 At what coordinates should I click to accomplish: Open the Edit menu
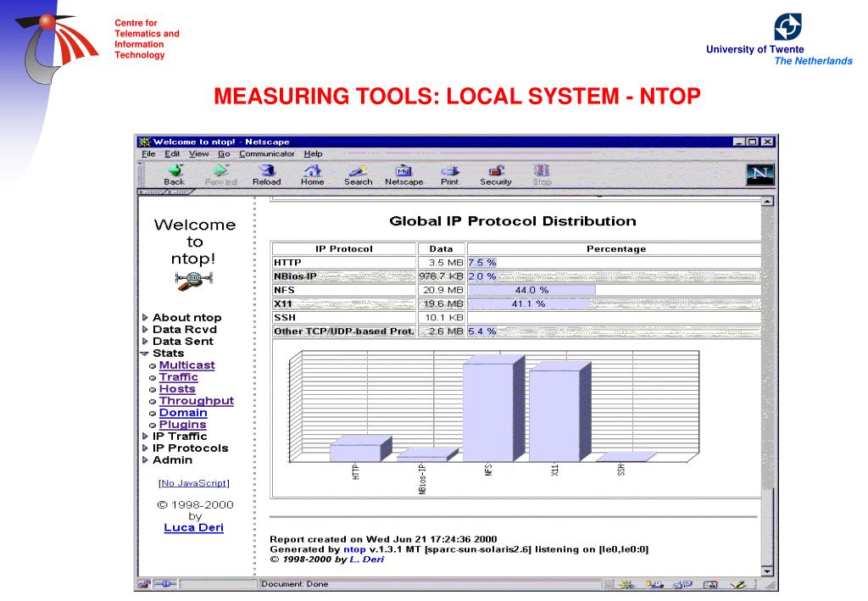tap(171, 153)
